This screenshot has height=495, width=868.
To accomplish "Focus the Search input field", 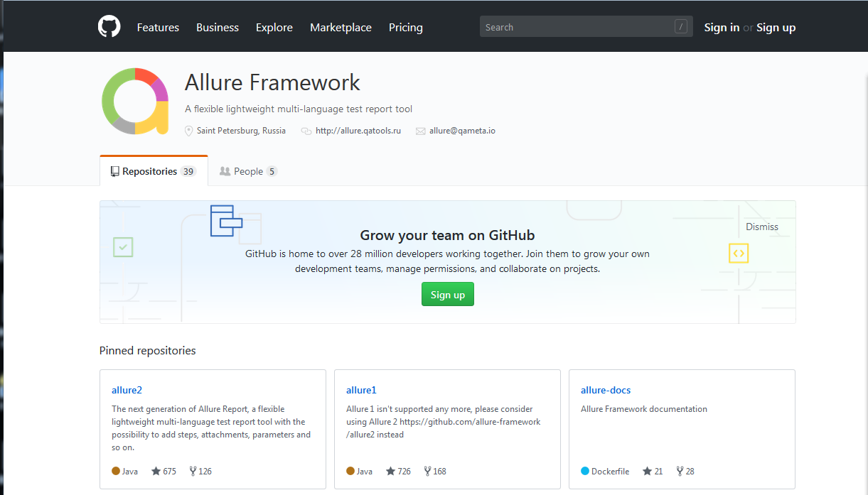I will coord(586,27).
